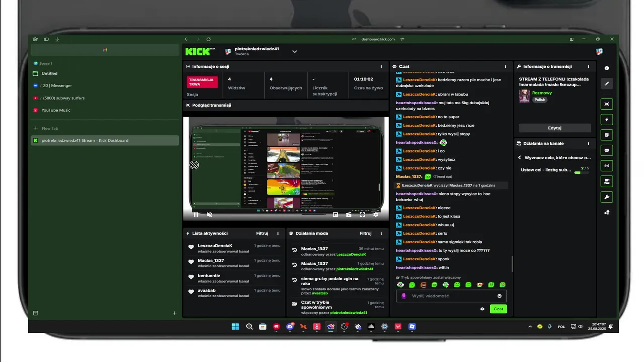The width and height of the screenshot is (644, 362).
Task: Open Działania na kanale three-dot menu
Action: [588, 143]
